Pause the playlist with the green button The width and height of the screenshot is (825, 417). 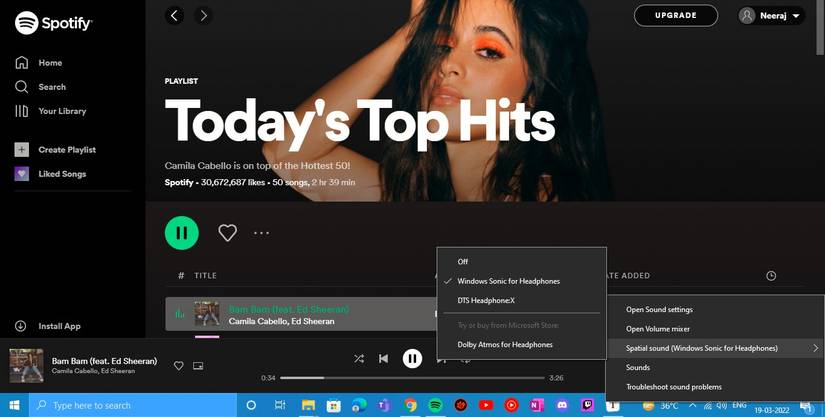coord(182,232)
